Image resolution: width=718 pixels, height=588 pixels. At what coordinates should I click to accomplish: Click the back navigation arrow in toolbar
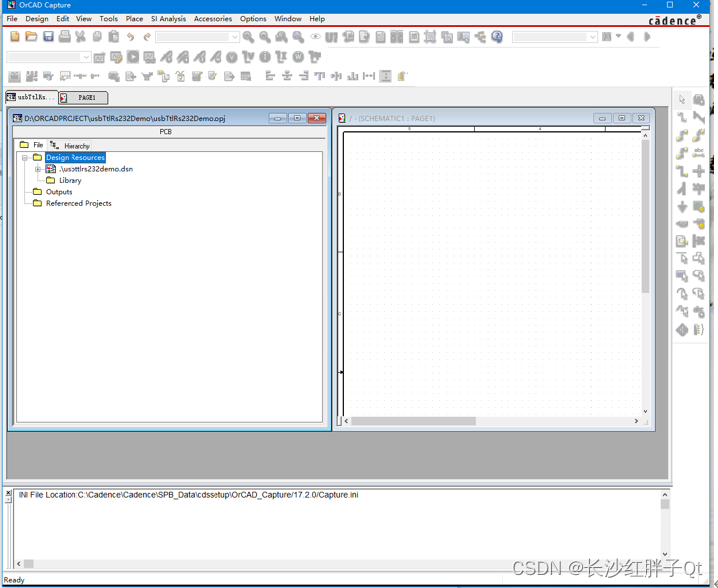tap(631, 37)
